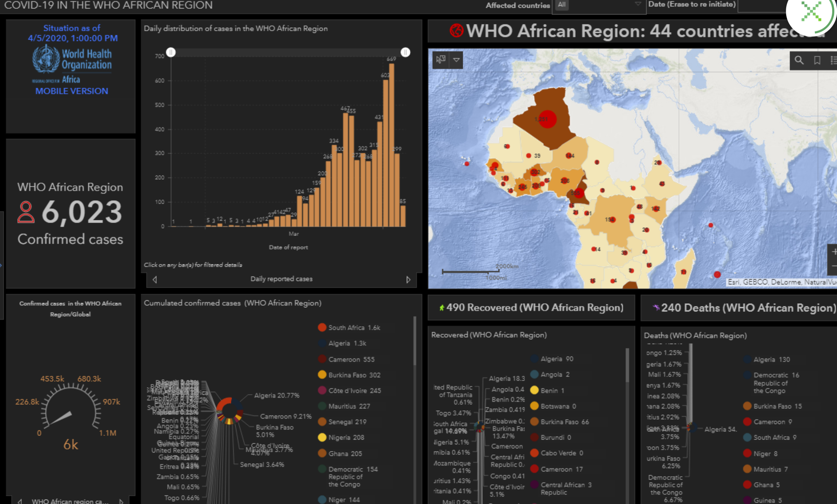The height and width of the screenshot is (504, 837).
Task: Grab the left range slider handle on chart
Action: click(x=171, y=52)
